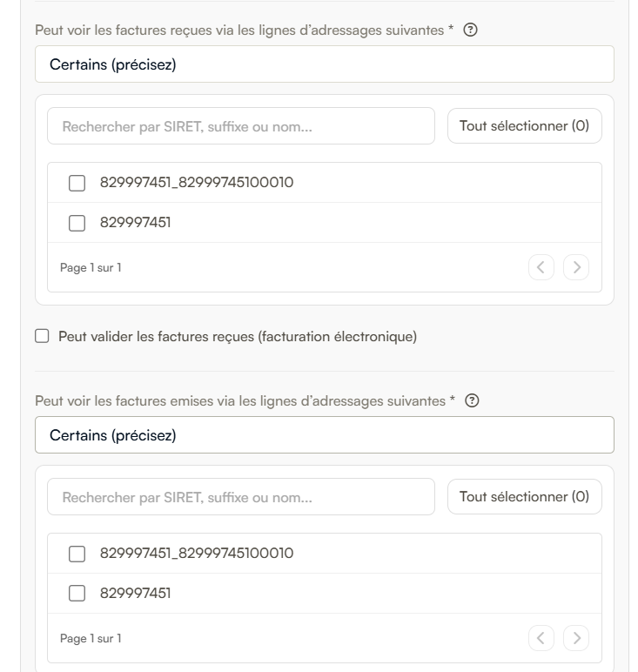
Task: Open help icon for emitted invoices label
Action: point(472,400)
